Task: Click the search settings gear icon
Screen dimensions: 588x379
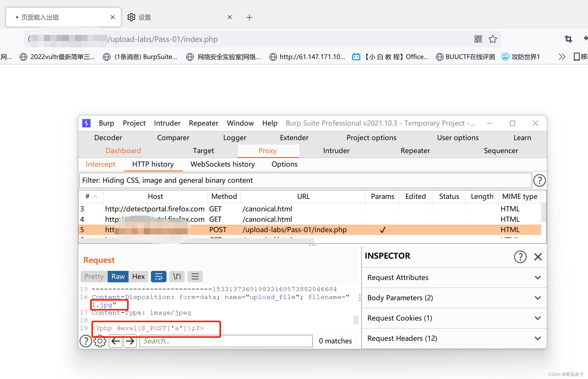Action: [x=100, y=341]
